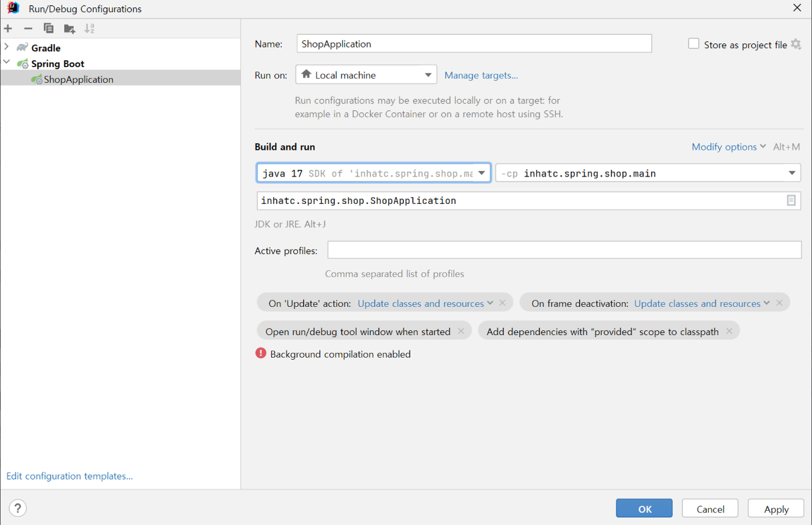
Task: Click the Apply button
Action: coord(776,508)
